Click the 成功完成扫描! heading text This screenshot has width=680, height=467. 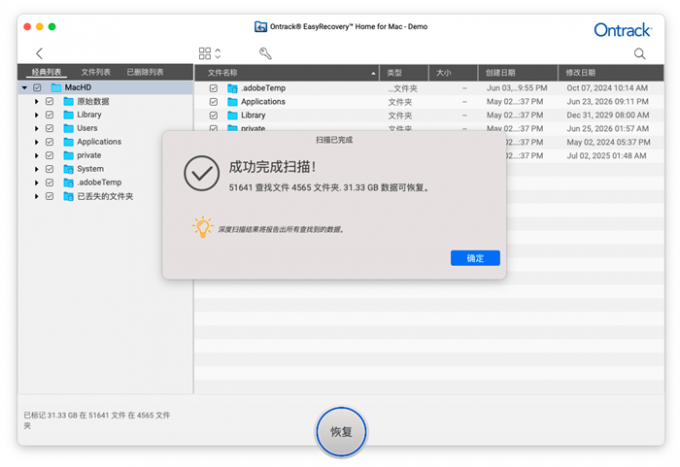point(273,167)
